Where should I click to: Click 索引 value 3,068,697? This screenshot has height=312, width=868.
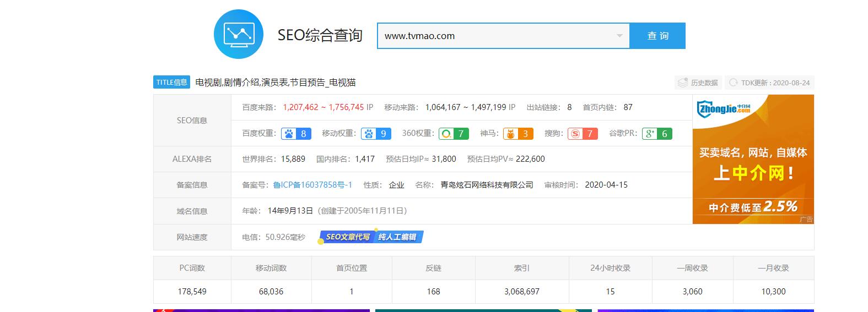pos(521,292)
